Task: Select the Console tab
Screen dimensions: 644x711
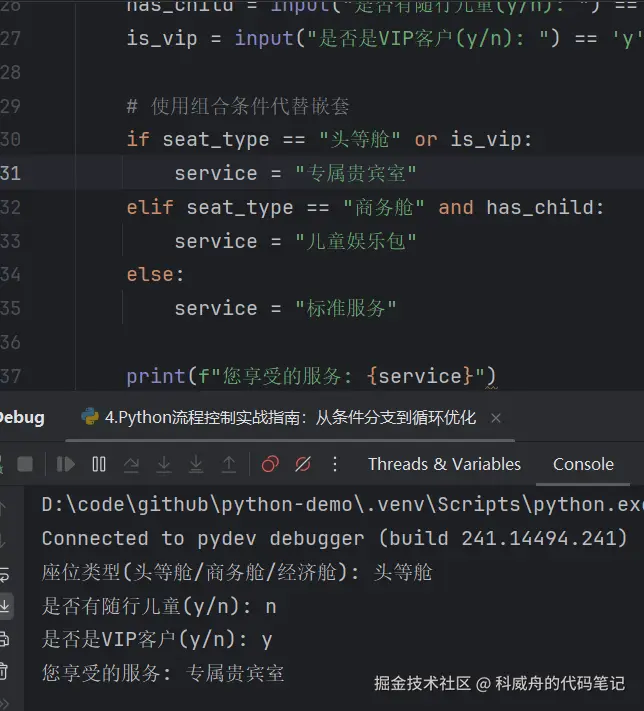Action: [x=583, y=464]
